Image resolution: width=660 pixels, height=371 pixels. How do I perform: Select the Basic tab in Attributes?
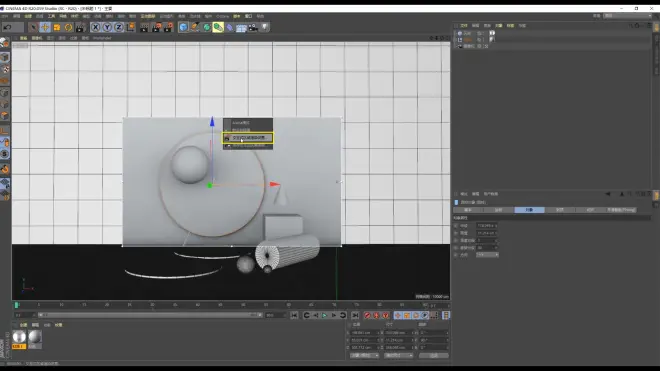point(468,210)
